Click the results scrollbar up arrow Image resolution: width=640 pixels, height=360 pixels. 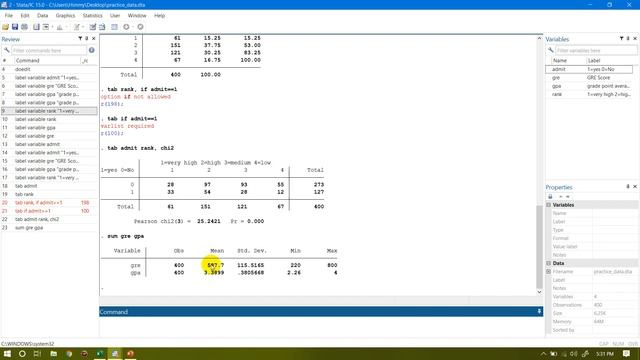click(539, 38)
